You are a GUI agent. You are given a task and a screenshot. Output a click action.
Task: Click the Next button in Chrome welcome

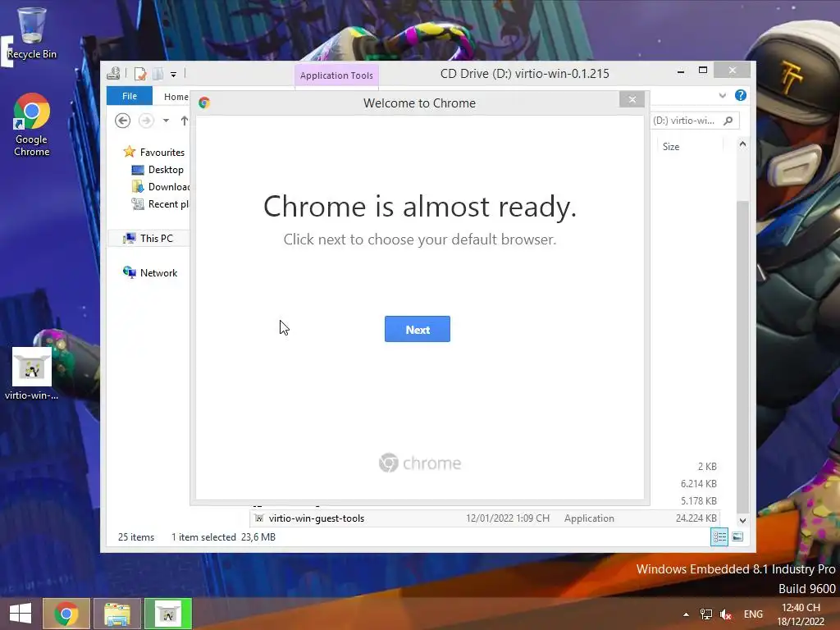(x=418, y=329)
